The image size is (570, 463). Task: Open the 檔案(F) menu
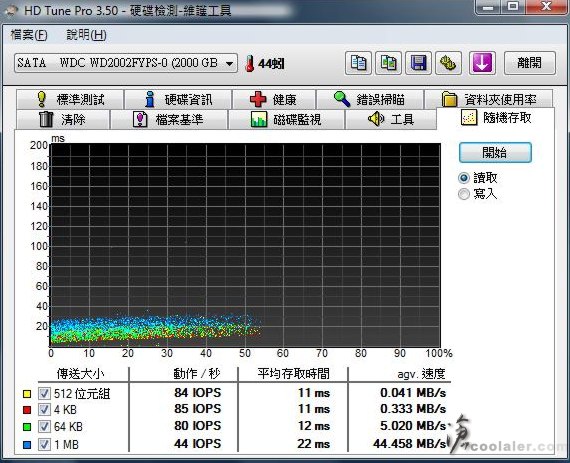pos(29,35)
